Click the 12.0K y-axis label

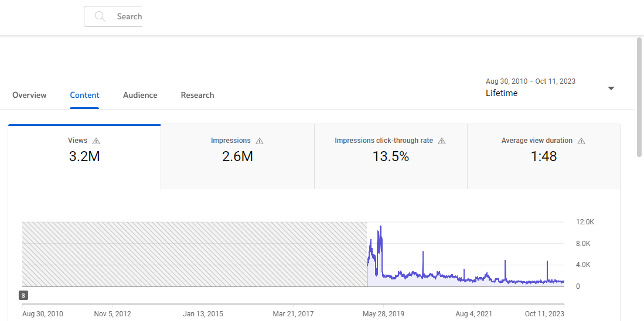point(585,222)
